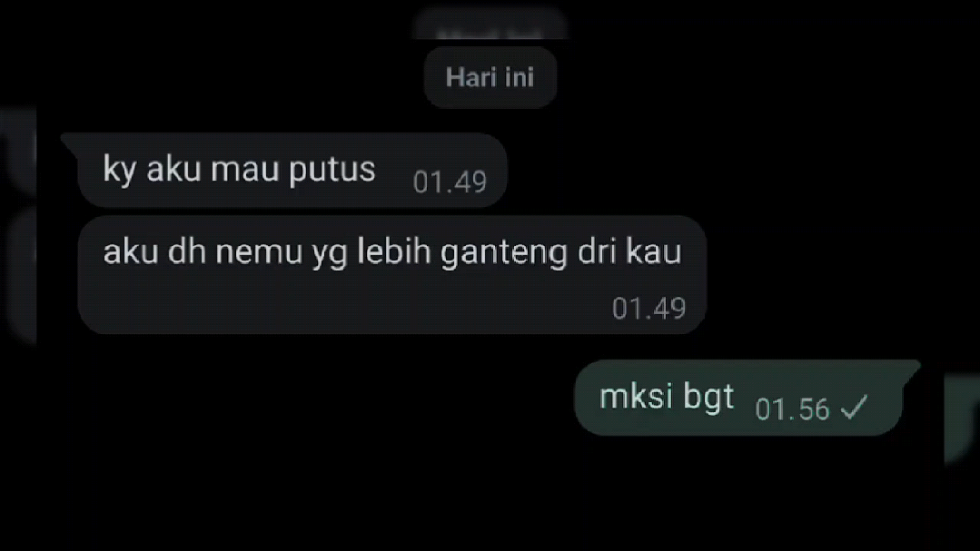Tap the words 'dri kau' at the message end

629,251
